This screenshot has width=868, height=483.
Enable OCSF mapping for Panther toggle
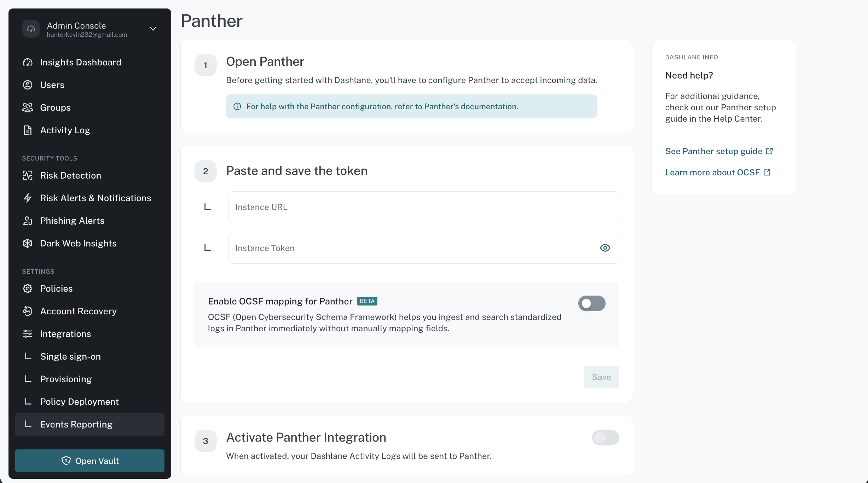coord(592,303)
